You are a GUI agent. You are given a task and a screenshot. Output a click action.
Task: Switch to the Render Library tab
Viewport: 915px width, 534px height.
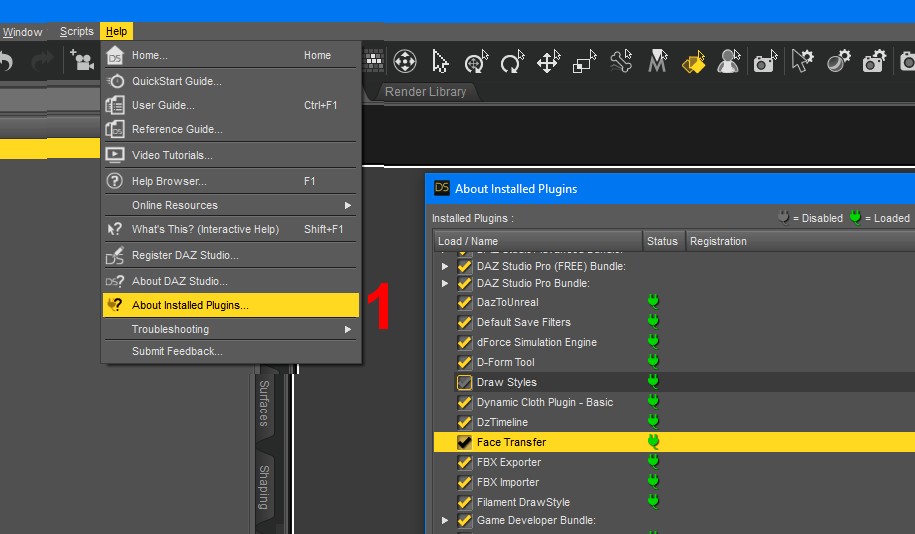click(x=425, y=92)
